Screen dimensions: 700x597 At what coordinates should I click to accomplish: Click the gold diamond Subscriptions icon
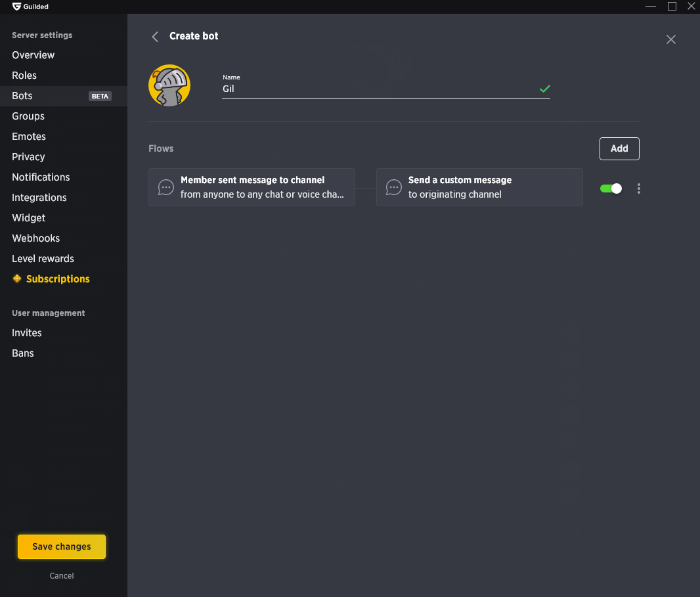(17, 278)
